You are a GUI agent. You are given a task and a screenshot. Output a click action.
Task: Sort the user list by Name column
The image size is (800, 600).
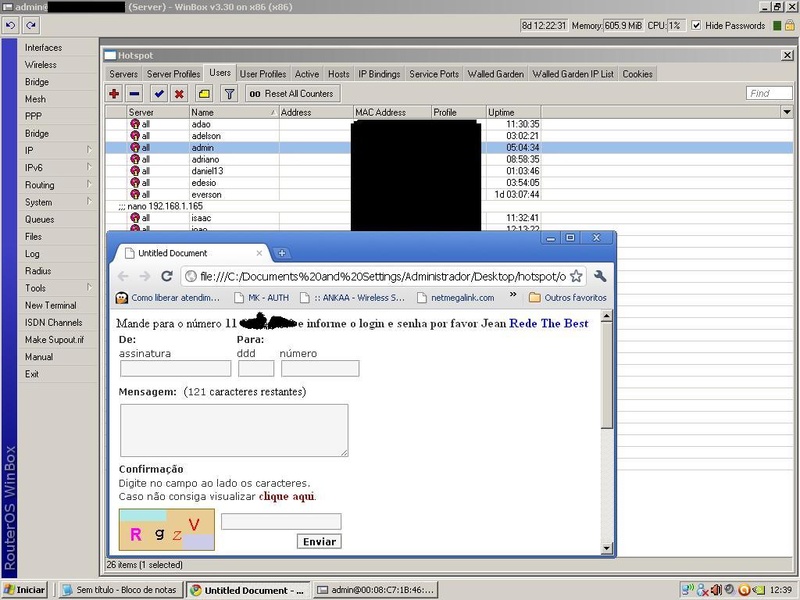(x=234, y=112)
